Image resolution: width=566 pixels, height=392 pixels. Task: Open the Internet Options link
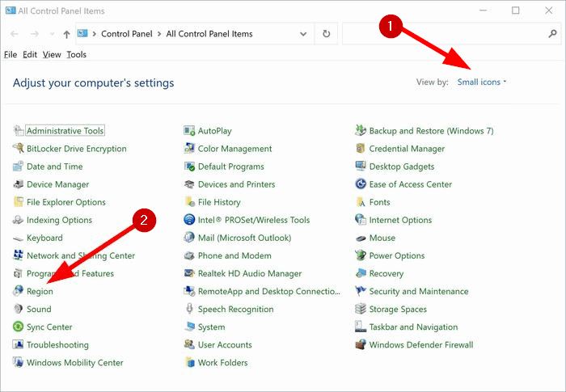tap(400, 220)
